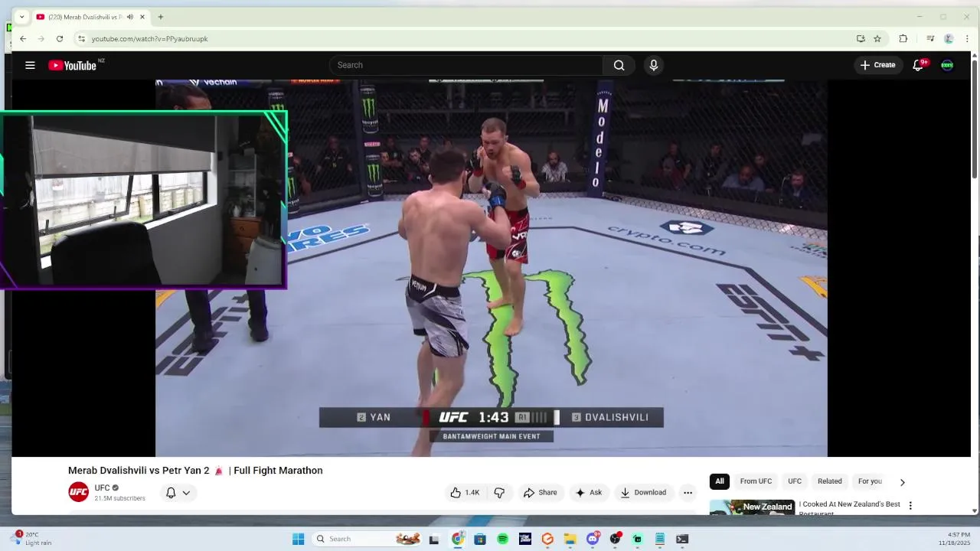Open the Windows Start menu

click(x=298, y=539)
